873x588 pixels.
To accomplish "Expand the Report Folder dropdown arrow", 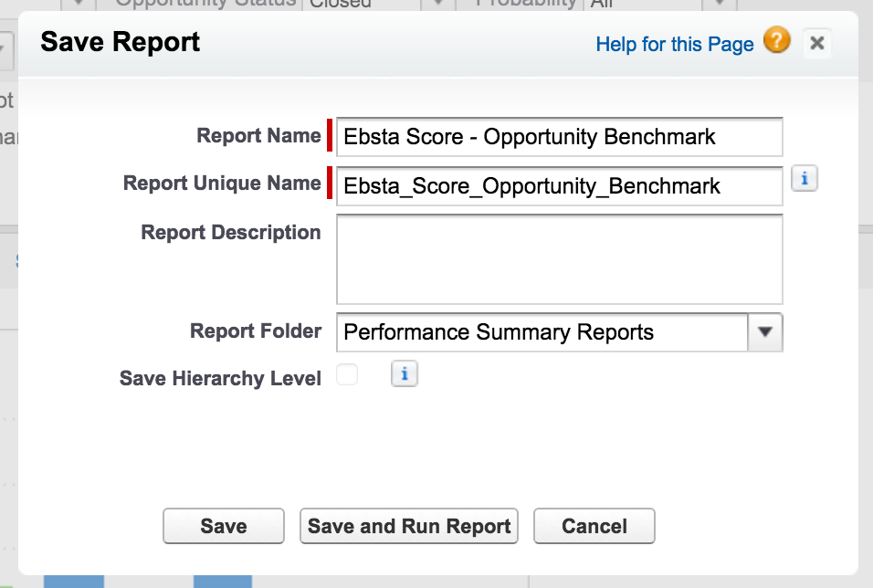I will click(x=765, y=332).
